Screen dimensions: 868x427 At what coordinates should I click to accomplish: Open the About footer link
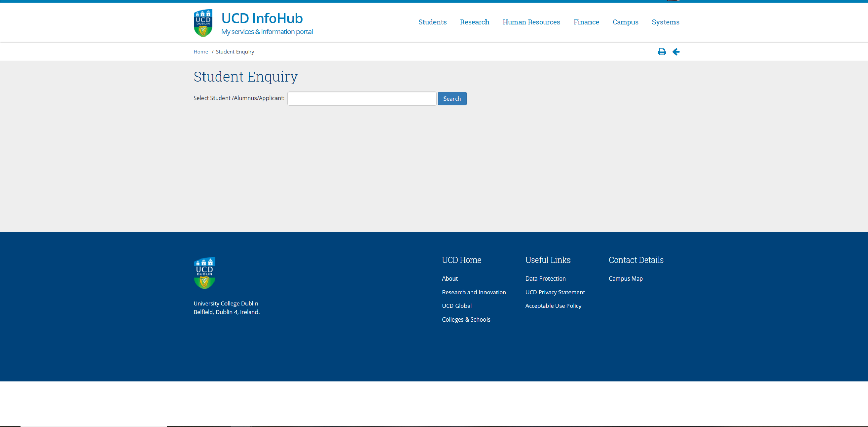click(449, 278)
